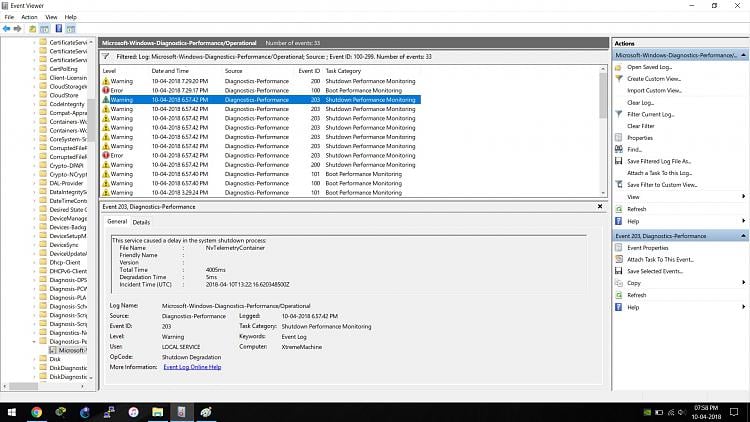Click Attach Task To This Event action
Screen dimensions: 750x422
(660, 259)
